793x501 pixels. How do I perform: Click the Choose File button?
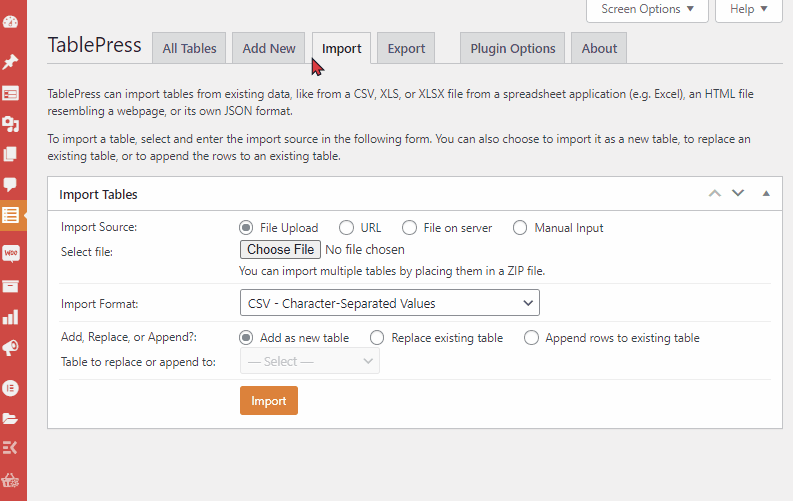(x=280, y=250)
